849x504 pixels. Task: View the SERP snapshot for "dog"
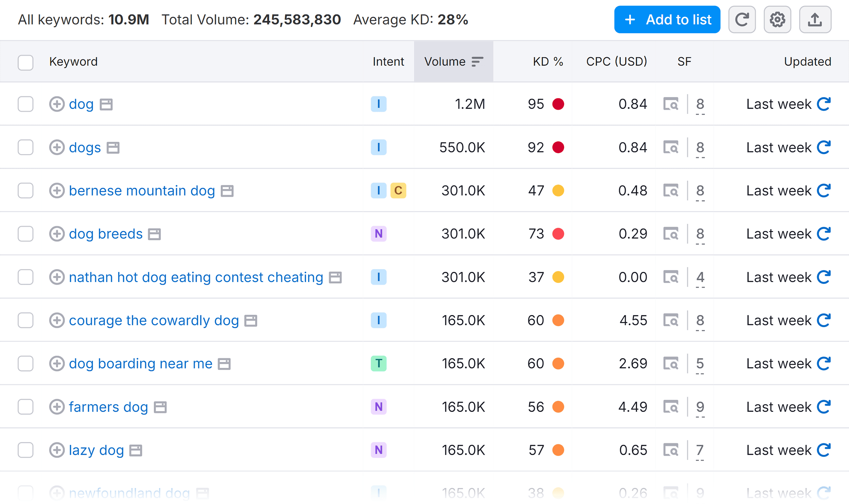coord(672,104)
